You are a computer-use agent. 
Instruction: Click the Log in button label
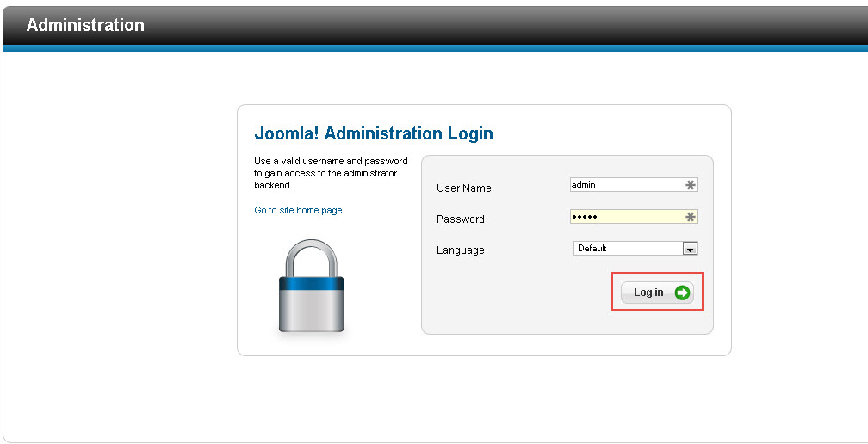[x=648, y=293]
